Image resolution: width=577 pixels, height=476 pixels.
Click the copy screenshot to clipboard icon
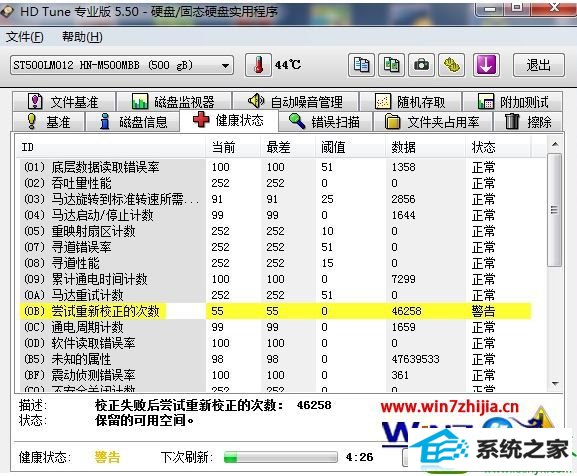point(391,65)
